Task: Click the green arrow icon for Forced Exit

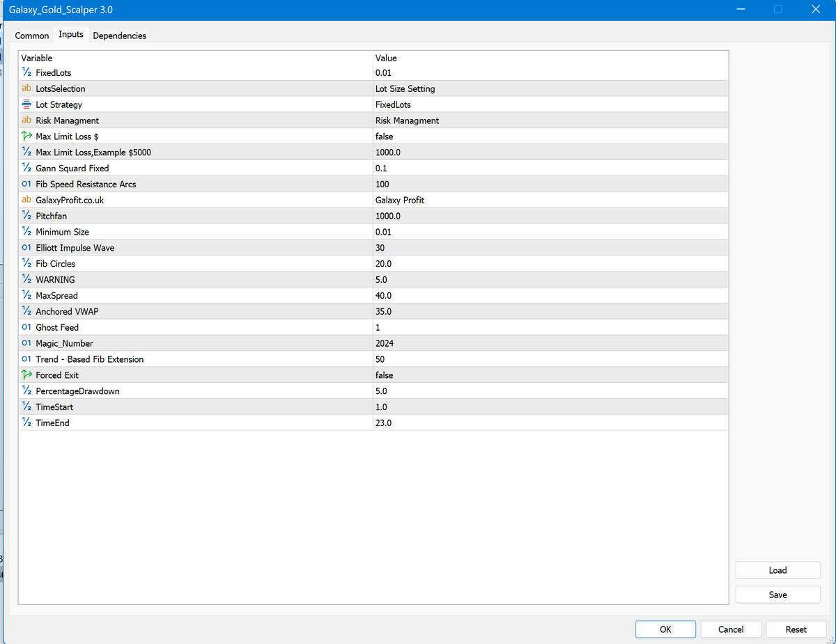Action: pos(26,375)
